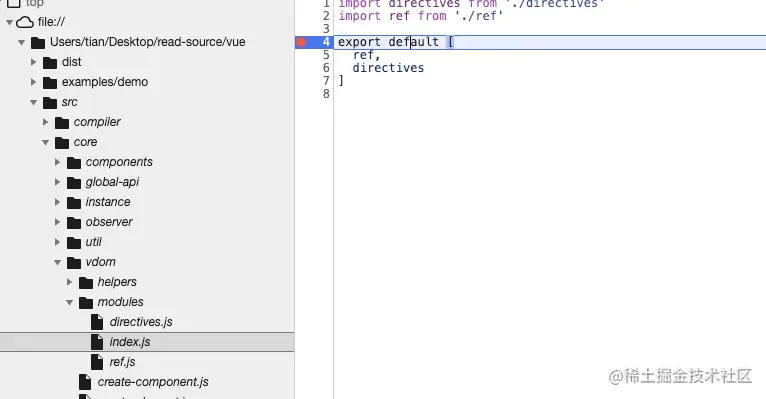Click the folder icon for modules

(85, 303)
